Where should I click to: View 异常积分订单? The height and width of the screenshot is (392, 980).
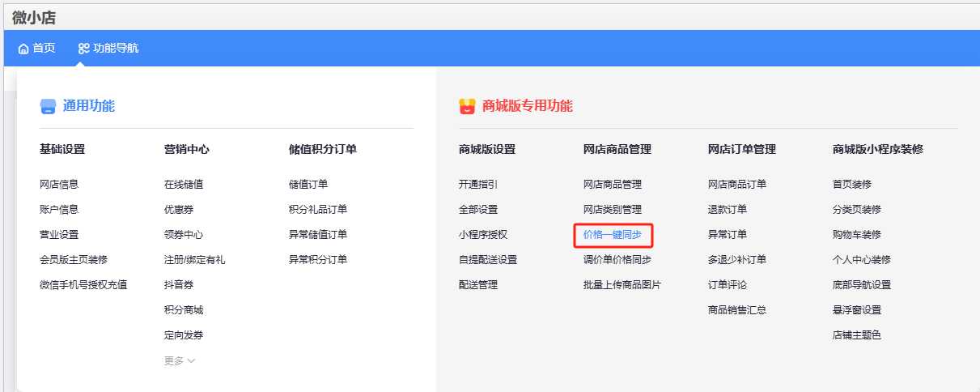pos(318,260)
